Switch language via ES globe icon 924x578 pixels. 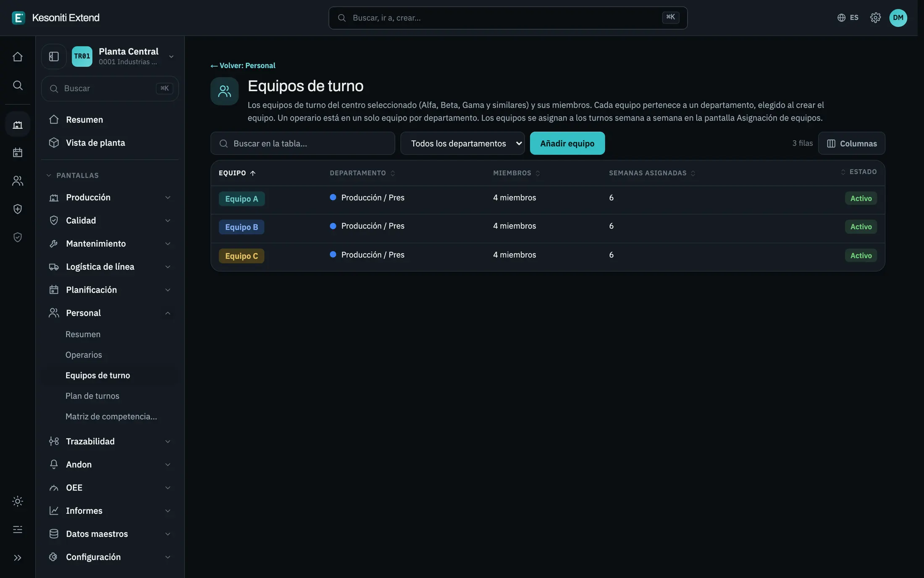(848, 18)
